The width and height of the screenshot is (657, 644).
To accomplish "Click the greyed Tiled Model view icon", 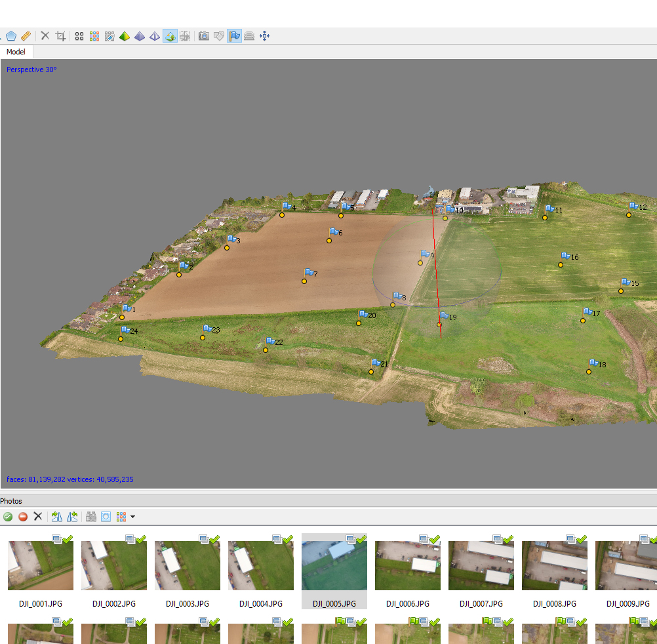I will point(185,37).
